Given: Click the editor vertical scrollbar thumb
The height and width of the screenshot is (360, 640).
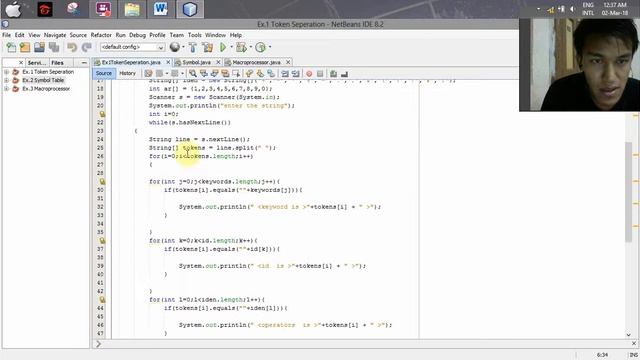Looking at the screenshot, I should pyautogui.click(x=628, y=192).
